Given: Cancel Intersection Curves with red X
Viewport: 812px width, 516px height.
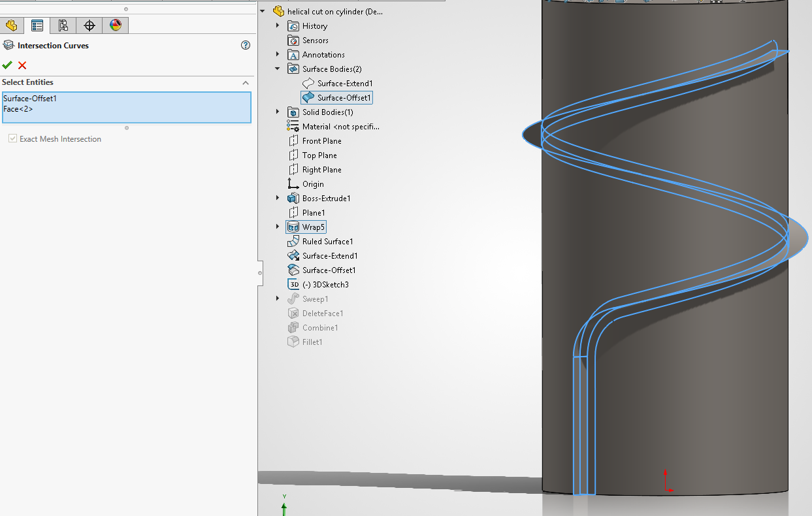Looking at the screenshot, I should click(22, 65).
